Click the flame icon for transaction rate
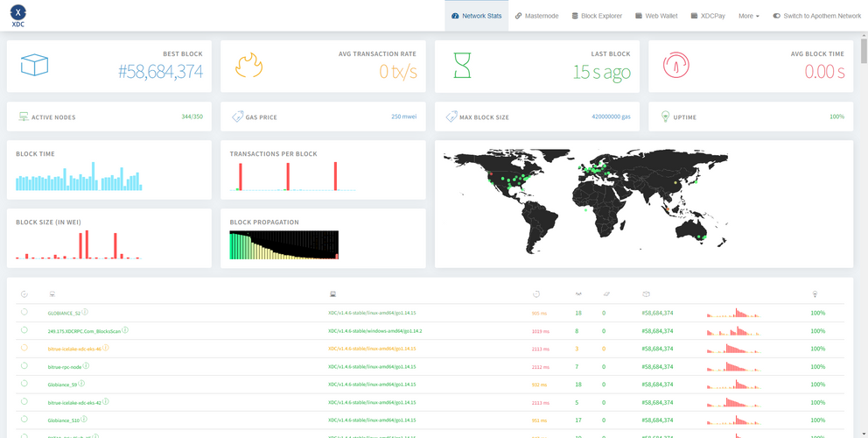 [248, 66]
